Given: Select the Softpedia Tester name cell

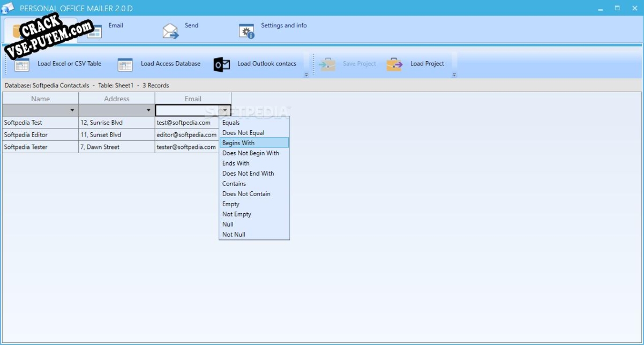Looking at the screenshot, I should [40, 147].
